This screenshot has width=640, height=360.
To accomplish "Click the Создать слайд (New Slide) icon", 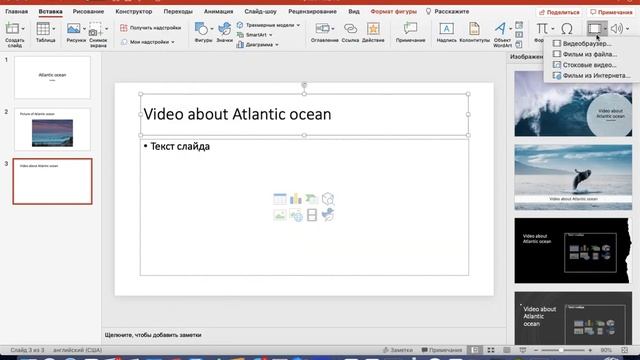I will click(x=12, y=29).
